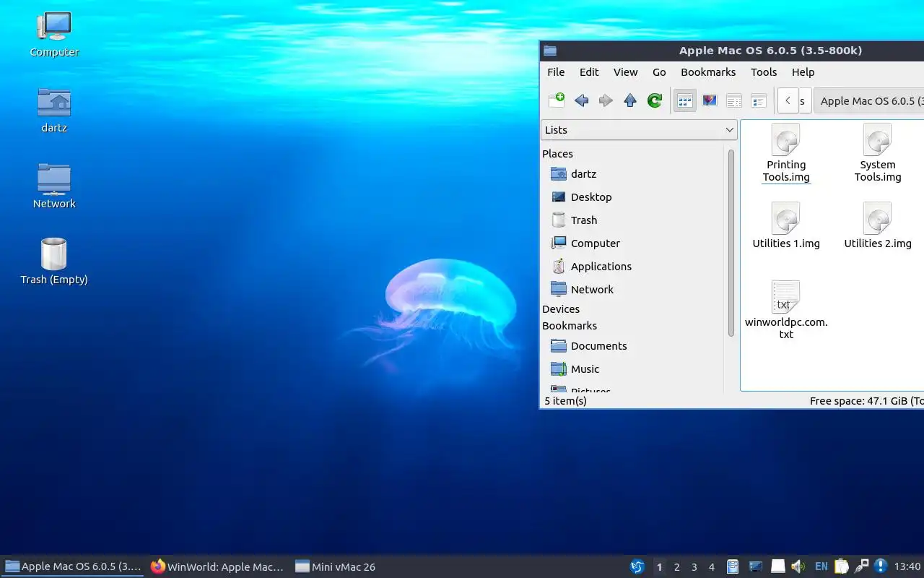This screenshot has height=578, width=924.
Task: Switch to workspace 2
Action: pyautogui.click(x=676, y=567)
